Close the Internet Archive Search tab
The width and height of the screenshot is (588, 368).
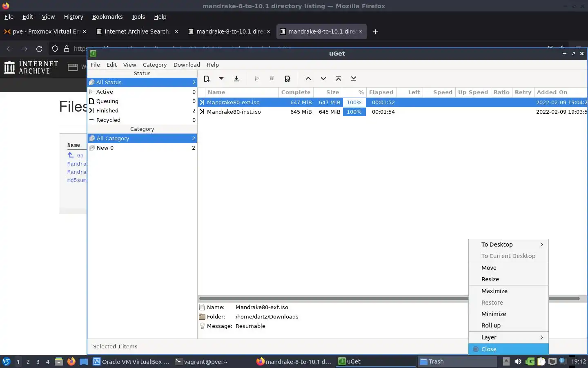tap(176, 31)
